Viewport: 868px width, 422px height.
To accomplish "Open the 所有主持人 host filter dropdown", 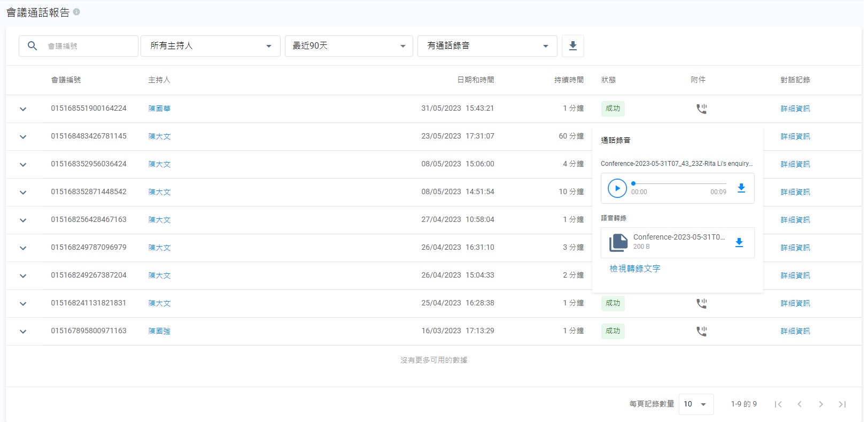I will (x=210, y=46).
